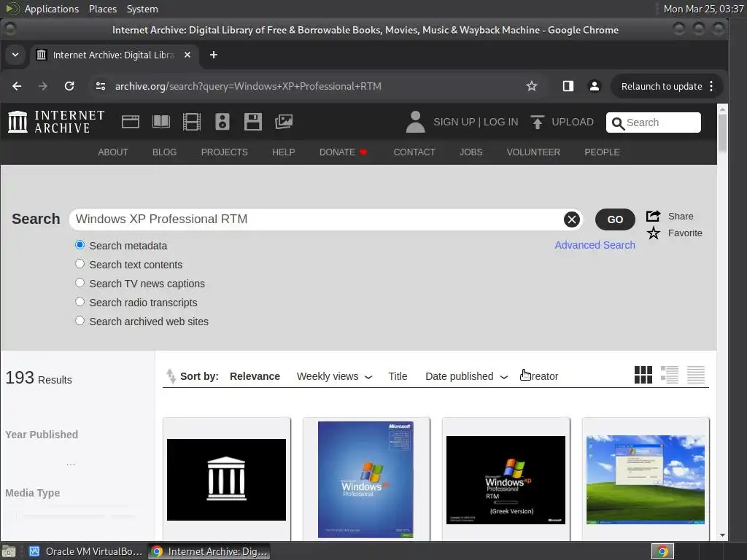
Task: Select Search radio transcripts option
Action: [x=80, y=302]
